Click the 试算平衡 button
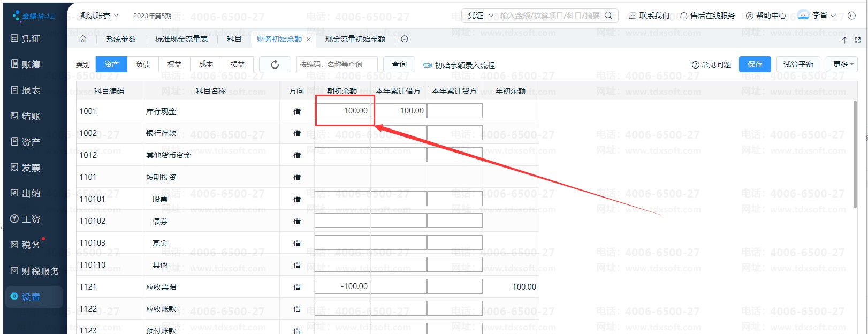Screen dimensions: 868x334 coord(798,64)
